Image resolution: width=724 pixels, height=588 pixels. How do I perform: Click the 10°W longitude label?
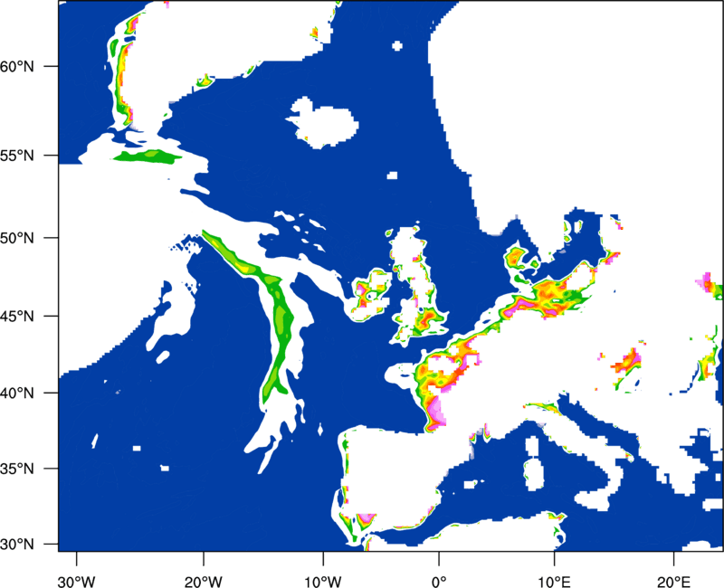(x=323, y=582)
